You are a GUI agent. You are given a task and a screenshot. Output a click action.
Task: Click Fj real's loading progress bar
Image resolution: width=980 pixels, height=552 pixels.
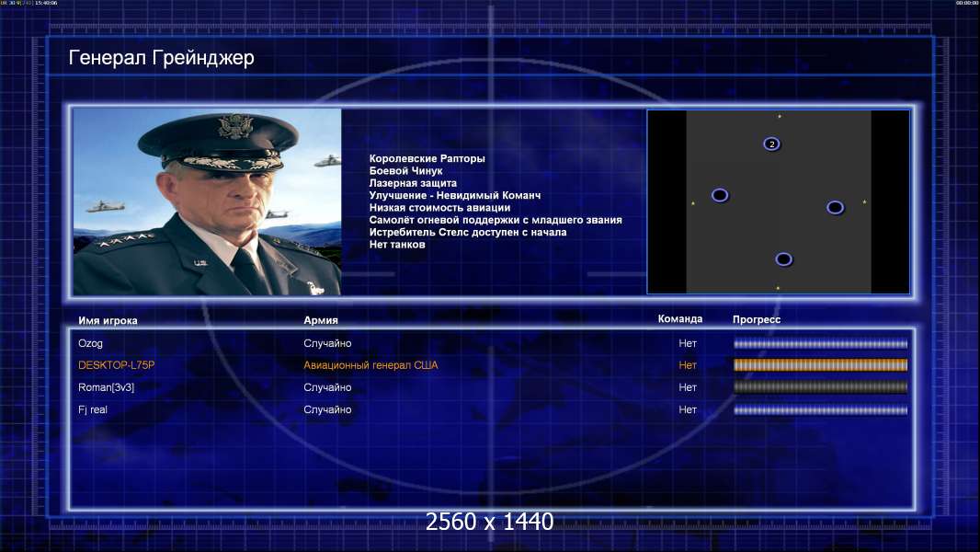pos(821,410)
